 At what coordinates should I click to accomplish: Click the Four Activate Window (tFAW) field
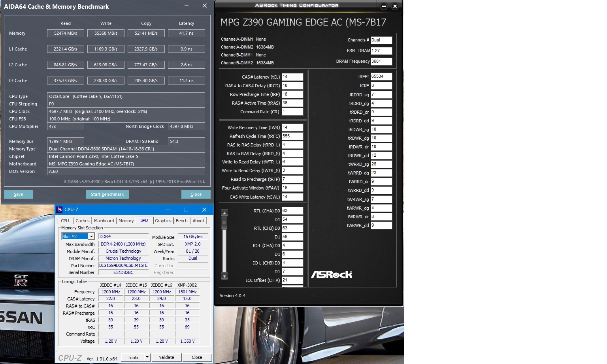coord(292,188)
